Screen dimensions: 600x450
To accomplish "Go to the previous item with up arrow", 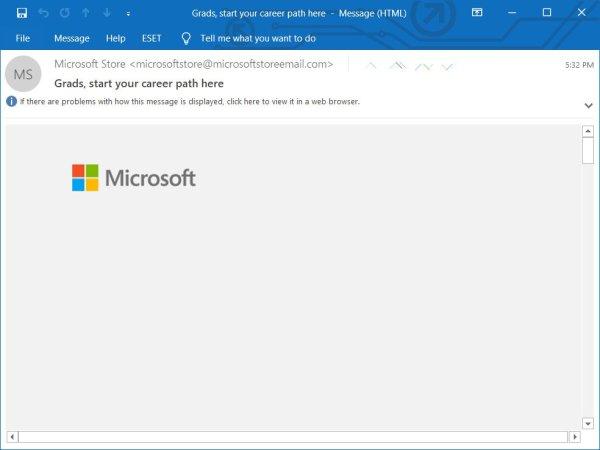I will (86, 13).
